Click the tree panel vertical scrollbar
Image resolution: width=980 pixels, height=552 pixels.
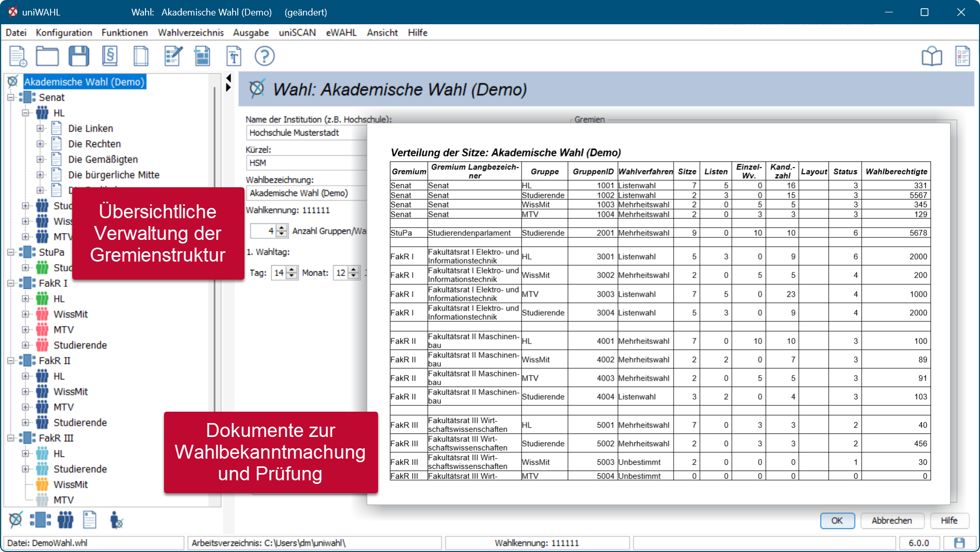pos(216,289)
